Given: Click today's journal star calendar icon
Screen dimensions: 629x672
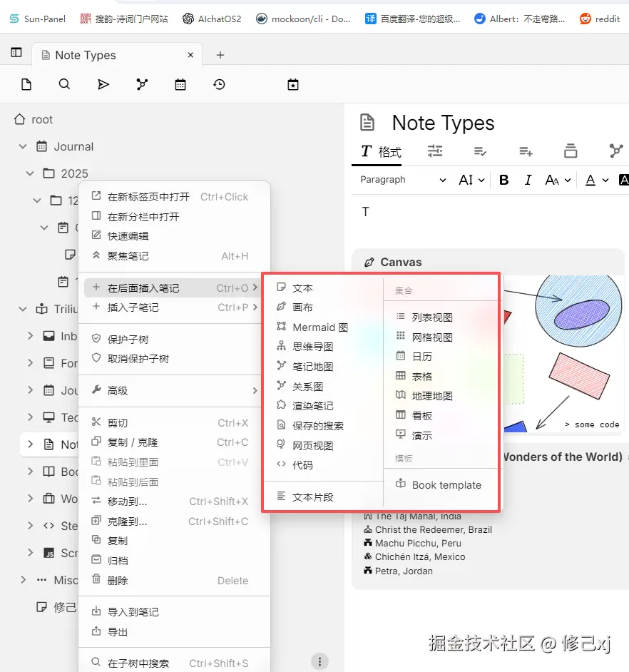Looking at the screenshot, I should click(x=293, y=85).
